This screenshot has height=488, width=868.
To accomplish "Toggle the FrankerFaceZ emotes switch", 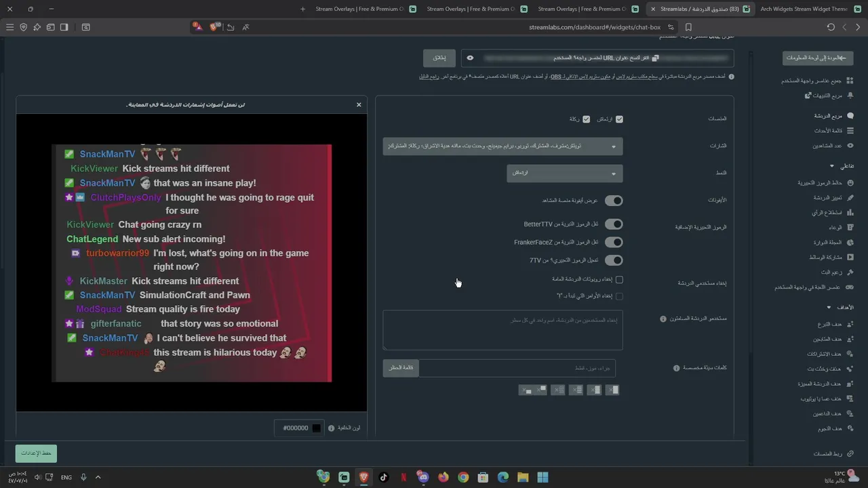I will 614,242.
